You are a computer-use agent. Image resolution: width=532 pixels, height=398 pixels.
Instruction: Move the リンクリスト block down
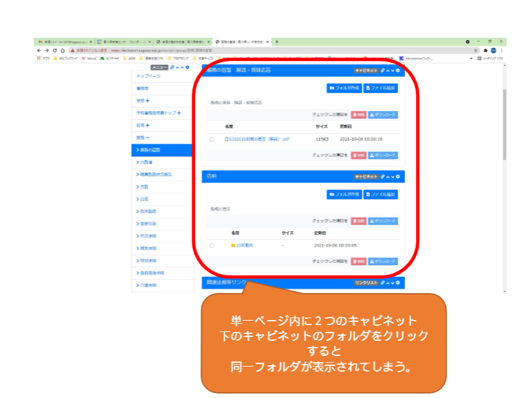392,283
